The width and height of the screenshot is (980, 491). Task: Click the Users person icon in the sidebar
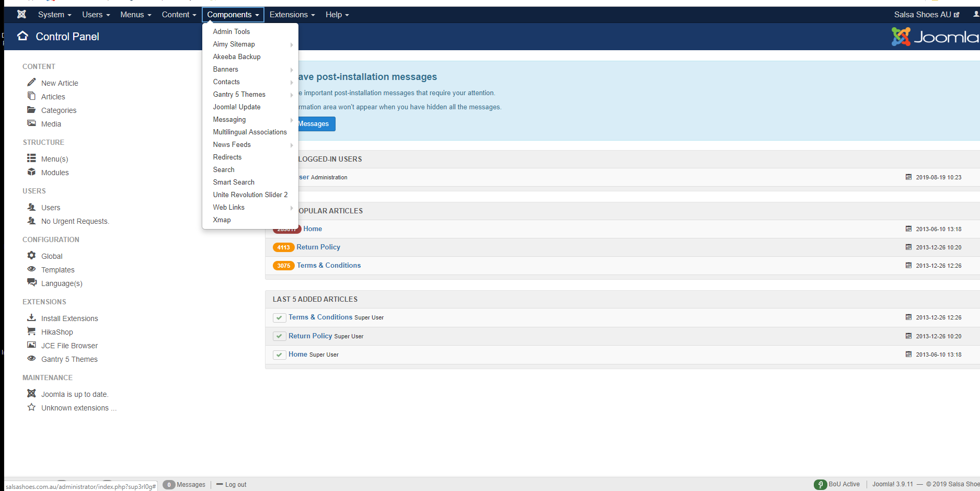click(x=31, y=207)
